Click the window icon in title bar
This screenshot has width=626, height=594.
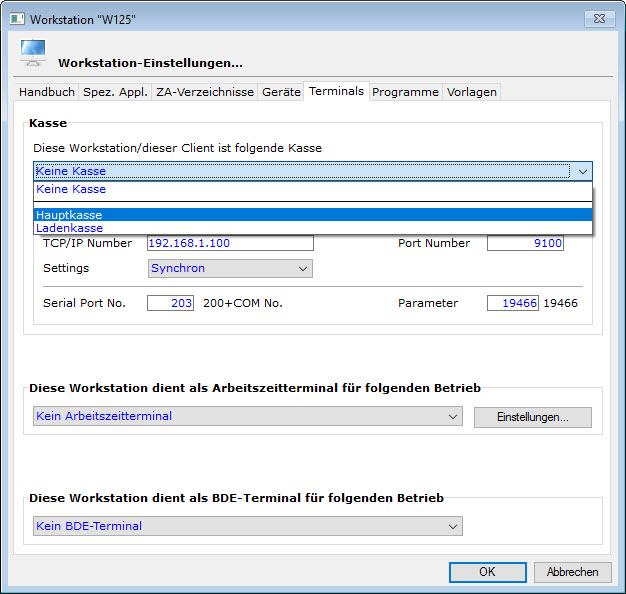pyautogui.click(x=14, y=19)
